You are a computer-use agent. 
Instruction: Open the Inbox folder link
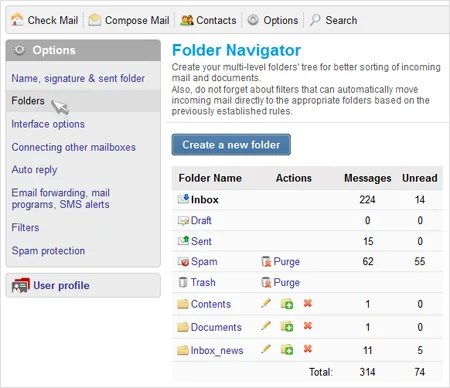pyautogui.click(x=205, y=200)
